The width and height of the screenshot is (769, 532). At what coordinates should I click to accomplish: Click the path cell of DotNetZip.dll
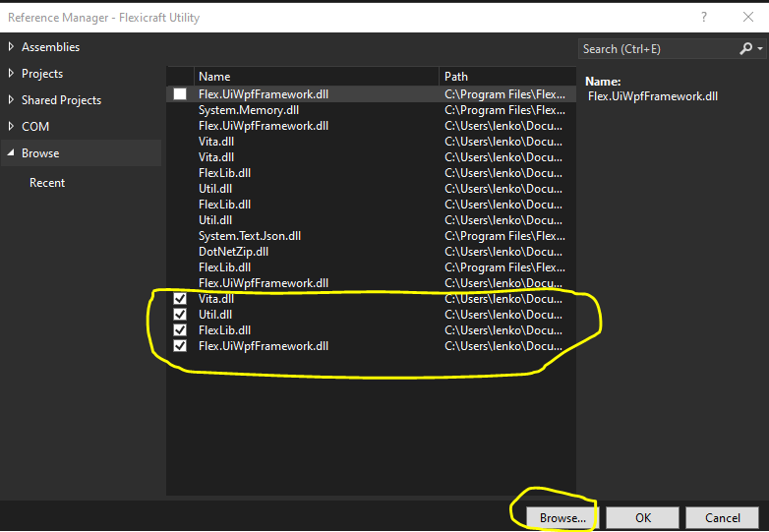tap(503, 252)
